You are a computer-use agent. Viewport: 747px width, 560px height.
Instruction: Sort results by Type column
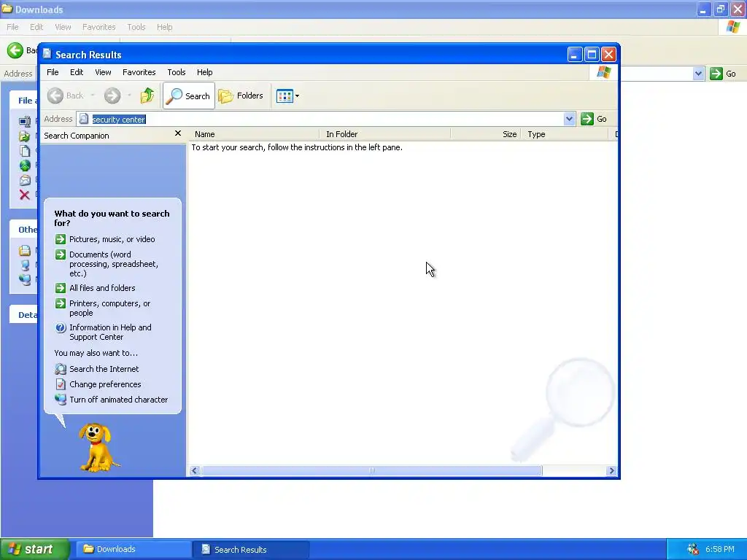pyautogui.click(x=565, y=134)
